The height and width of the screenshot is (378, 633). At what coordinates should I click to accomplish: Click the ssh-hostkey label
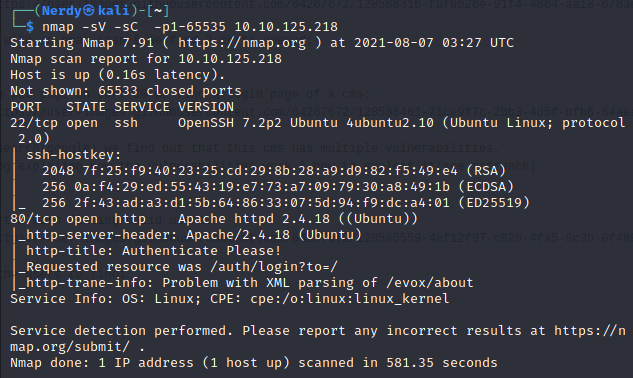[x=73, y=155]
